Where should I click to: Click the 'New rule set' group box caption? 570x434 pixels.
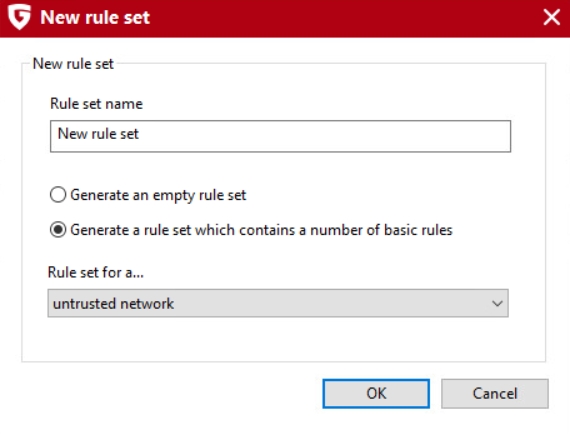pyautogui.click(x=73, y=64)
